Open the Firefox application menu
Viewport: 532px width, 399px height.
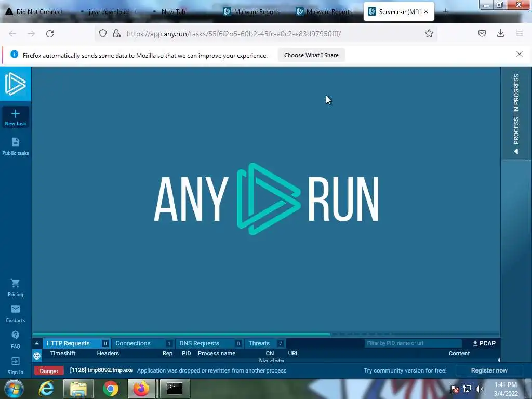pyautogui.click(x=520, y=33)
